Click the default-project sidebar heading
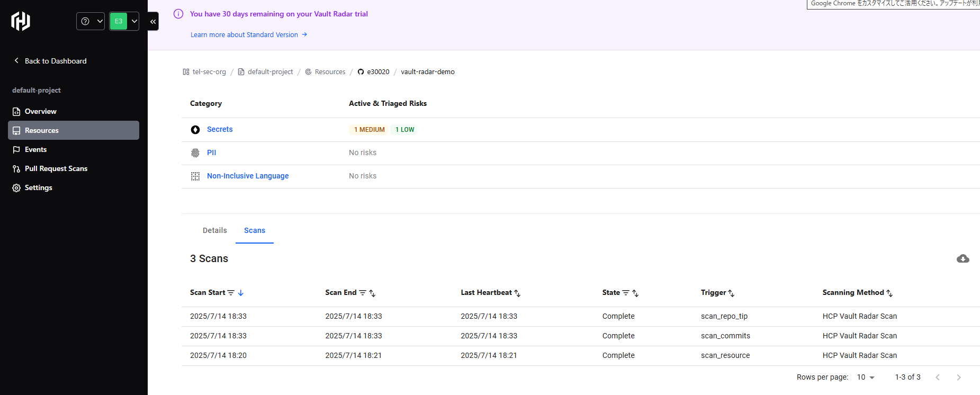Screen dimensions: 980x395 click(x=37, y=91)
